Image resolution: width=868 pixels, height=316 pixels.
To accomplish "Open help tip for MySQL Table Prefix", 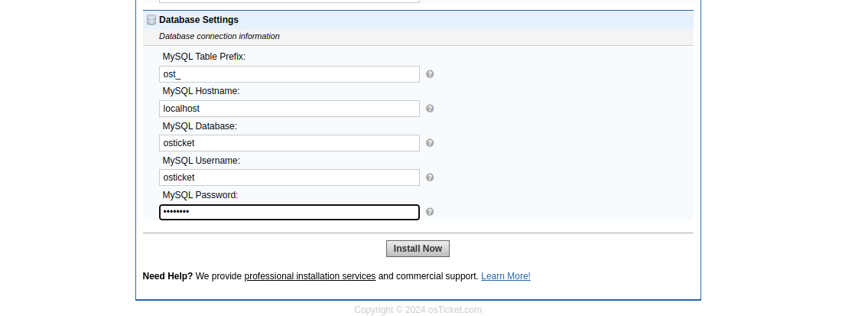I will coord(430,74).
